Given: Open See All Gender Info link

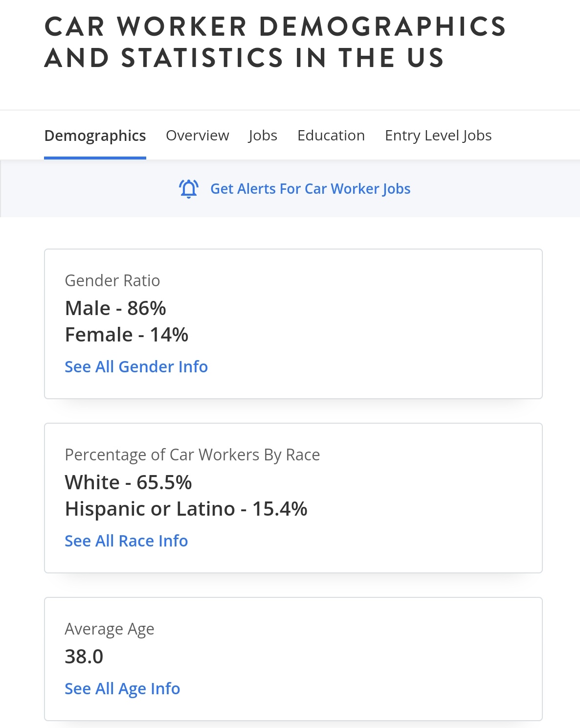Looking at the screenshot, I should [136, 366].
